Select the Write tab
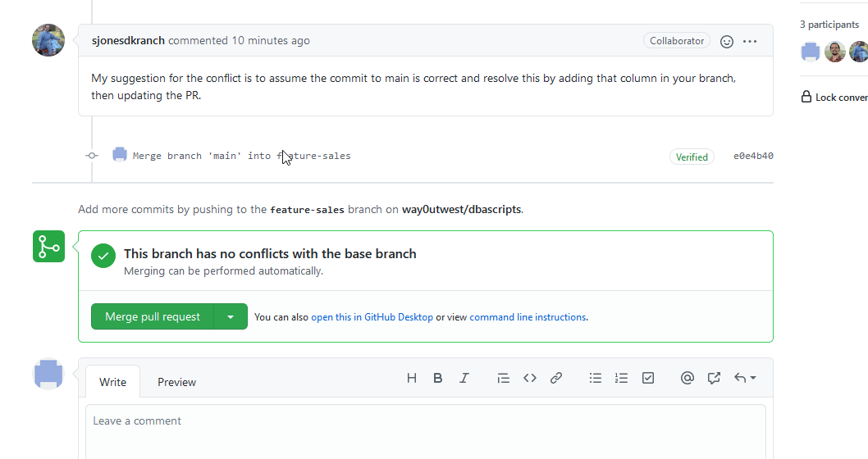This screenshot has height=459, width=868. (x=112, y=382)
